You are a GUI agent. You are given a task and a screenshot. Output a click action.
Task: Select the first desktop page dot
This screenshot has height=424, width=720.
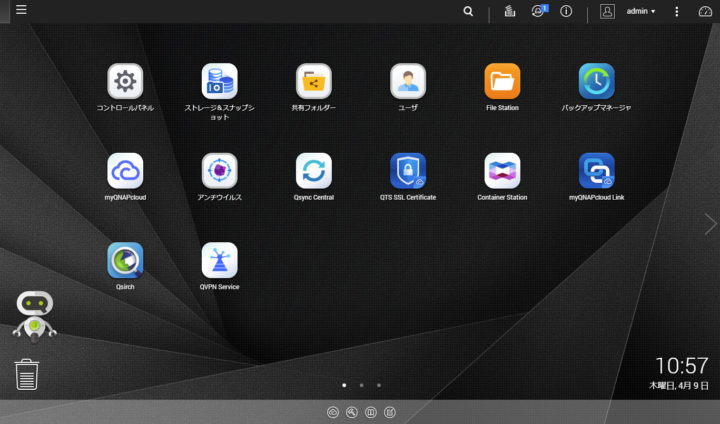point(344,385)
